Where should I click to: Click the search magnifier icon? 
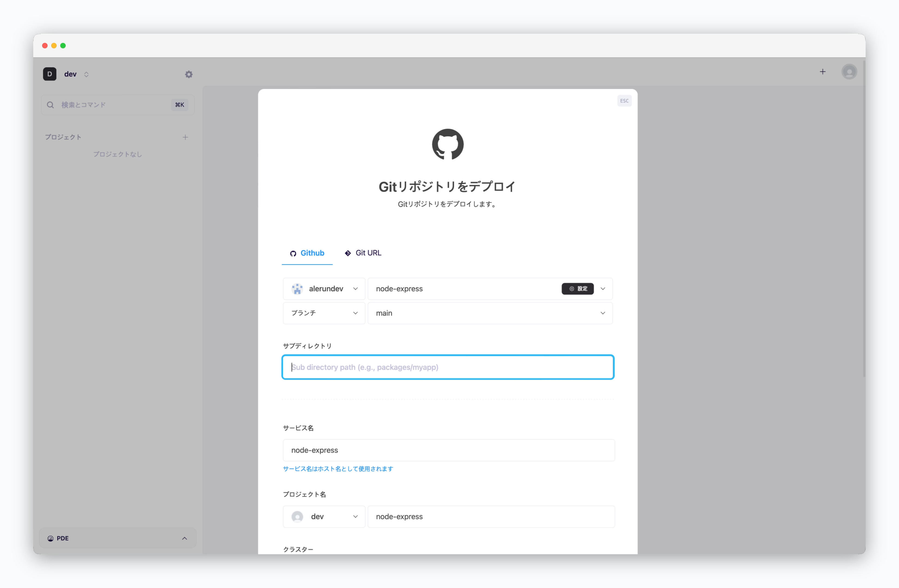click(x=50, y=105)
